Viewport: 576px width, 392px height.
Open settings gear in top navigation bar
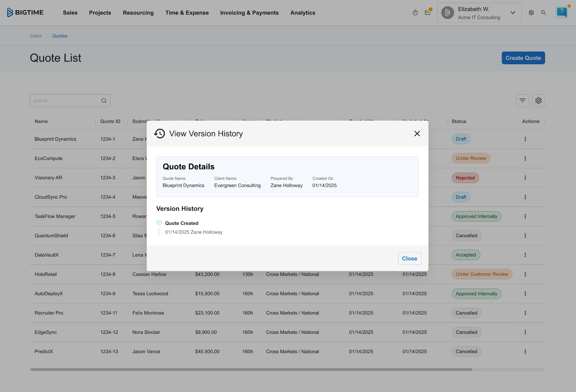point(531,13)
